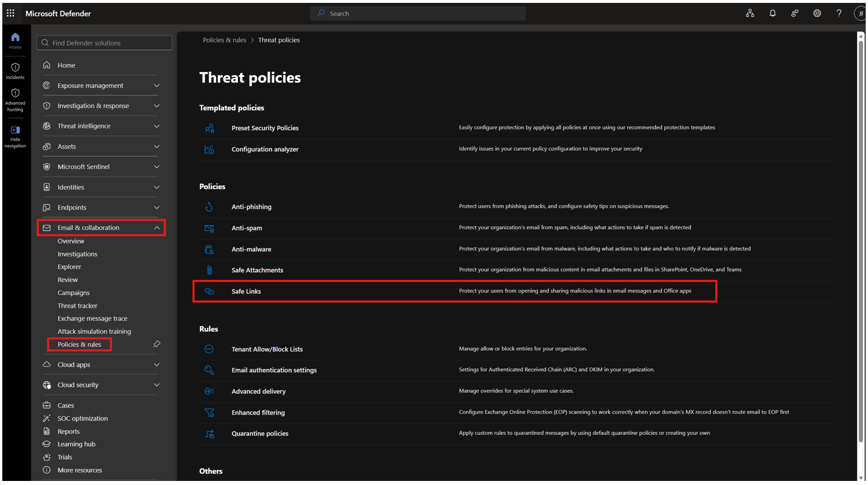Image resolution: width=868 pixels, height=485 pixels.
Task: Expand the Cloud security chevron
Action: (x=157, y=385)
